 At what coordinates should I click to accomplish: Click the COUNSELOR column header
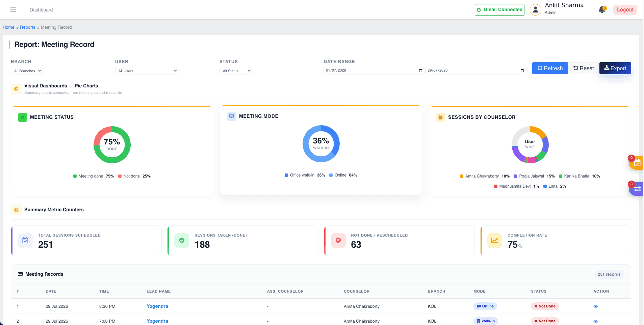(x=357, y=291)
